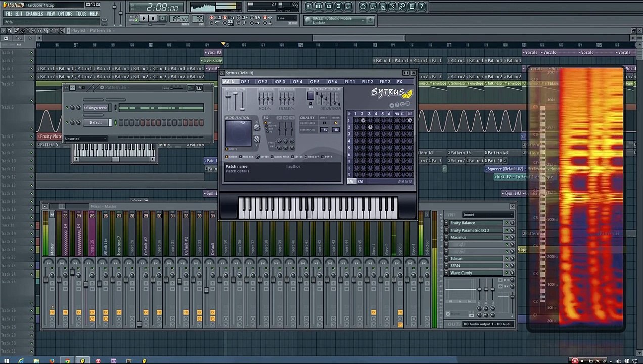Open Fruity Balance effect slot
The width and height of the screenshot is (643, 364).
[477, 223]
